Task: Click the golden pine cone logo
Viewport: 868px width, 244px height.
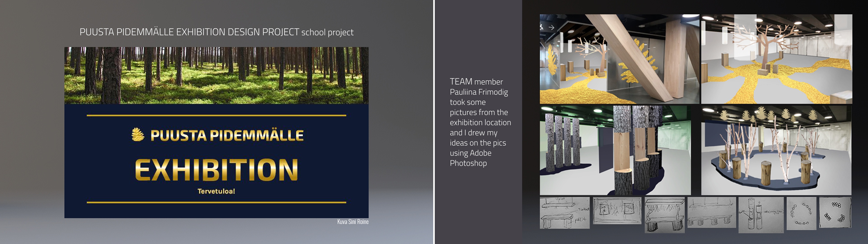Action: pyautogui.click(x=137, y=135)
